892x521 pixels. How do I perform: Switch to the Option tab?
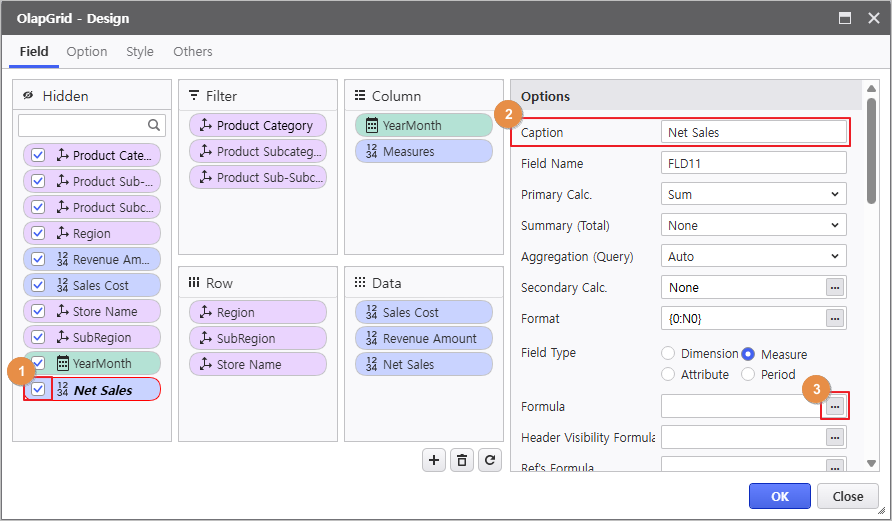tap(87, 52)
